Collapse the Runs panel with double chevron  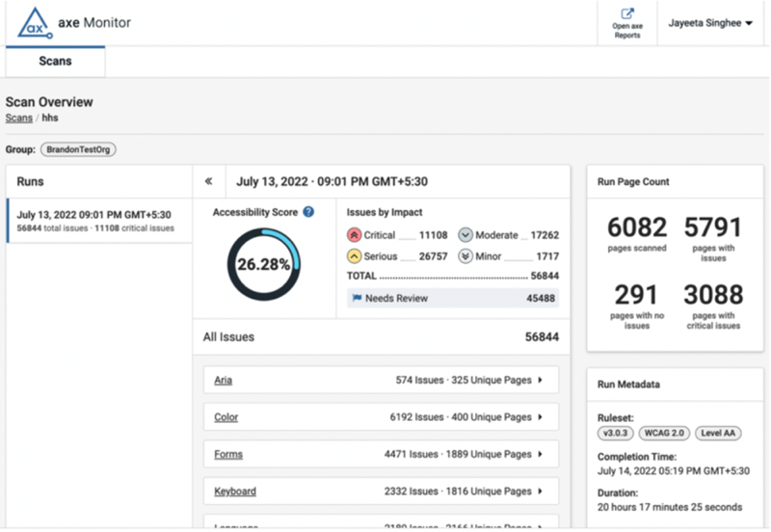(x=208, y=180)
